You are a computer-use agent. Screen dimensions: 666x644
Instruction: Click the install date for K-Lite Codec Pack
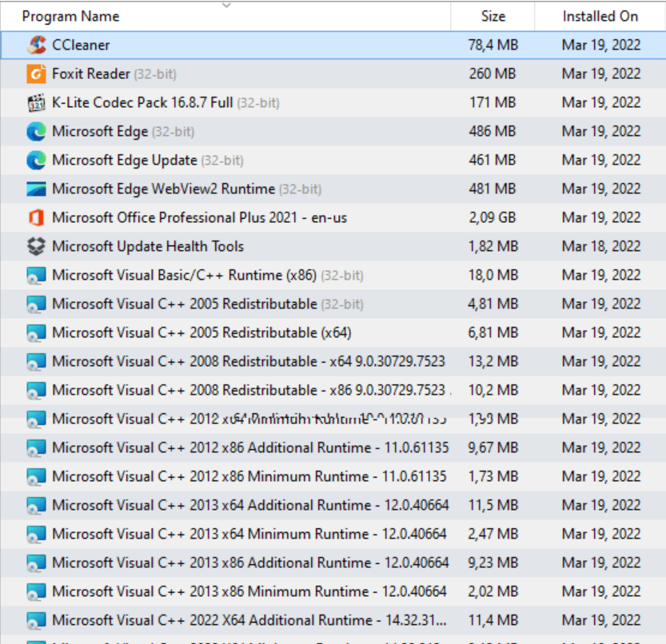[x=601, y=103]
